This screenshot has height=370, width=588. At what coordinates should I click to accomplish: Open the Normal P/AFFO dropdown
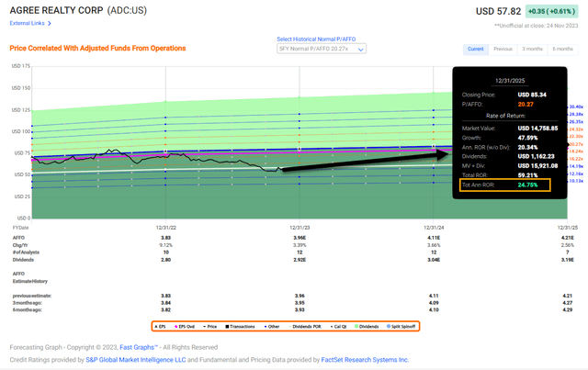322,49
